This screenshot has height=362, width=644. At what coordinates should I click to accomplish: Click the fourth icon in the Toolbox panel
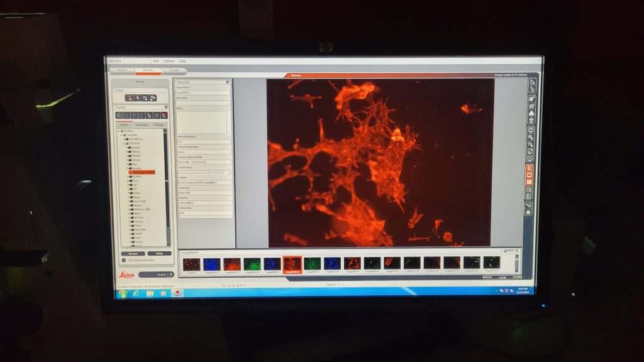coord(152,98)
